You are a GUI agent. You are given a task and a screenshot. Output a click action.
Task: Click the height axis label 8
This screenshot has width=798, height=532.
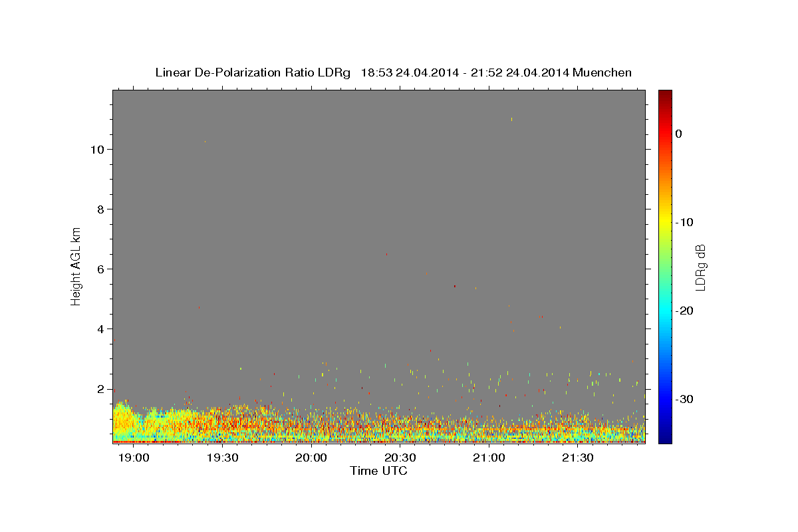(x=101, y=209)
